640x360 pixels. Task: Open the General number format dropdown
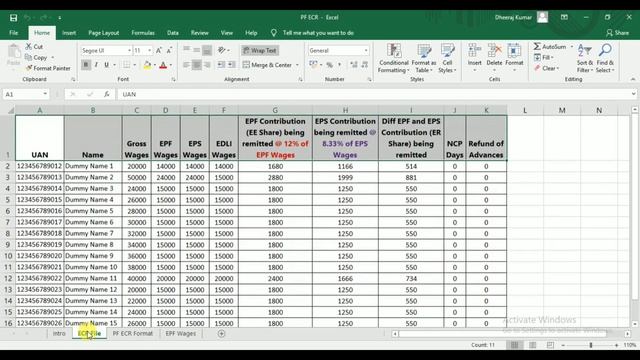point(366,51)
